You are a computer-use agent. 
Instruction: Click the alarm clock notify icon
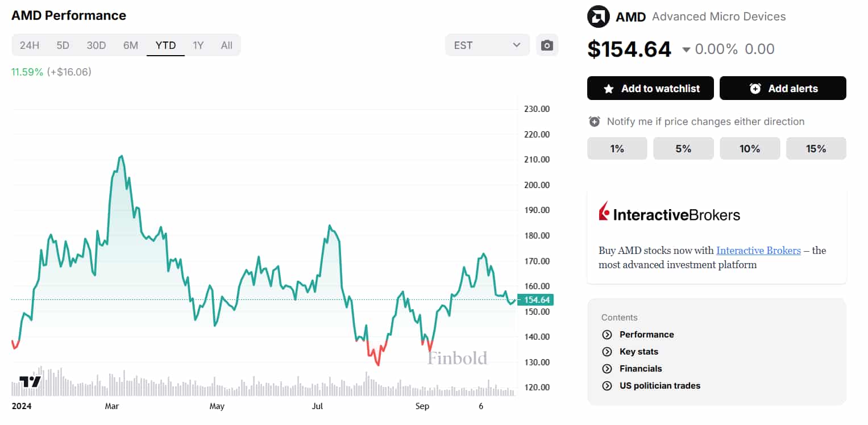point(595,121)
